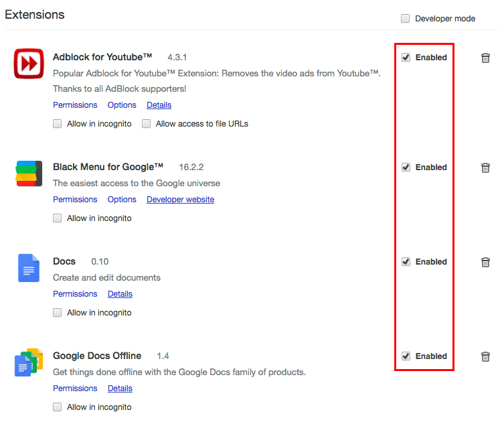Click the Black Menu for Google™ title
This screenshot has height=424, width=504.
click(108, 167)
